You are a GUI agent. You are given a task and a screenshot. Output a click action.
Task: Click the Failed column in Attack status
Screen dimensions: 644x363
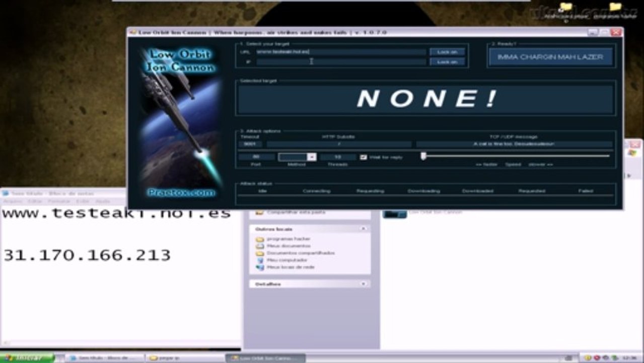(x=586, y=191)
